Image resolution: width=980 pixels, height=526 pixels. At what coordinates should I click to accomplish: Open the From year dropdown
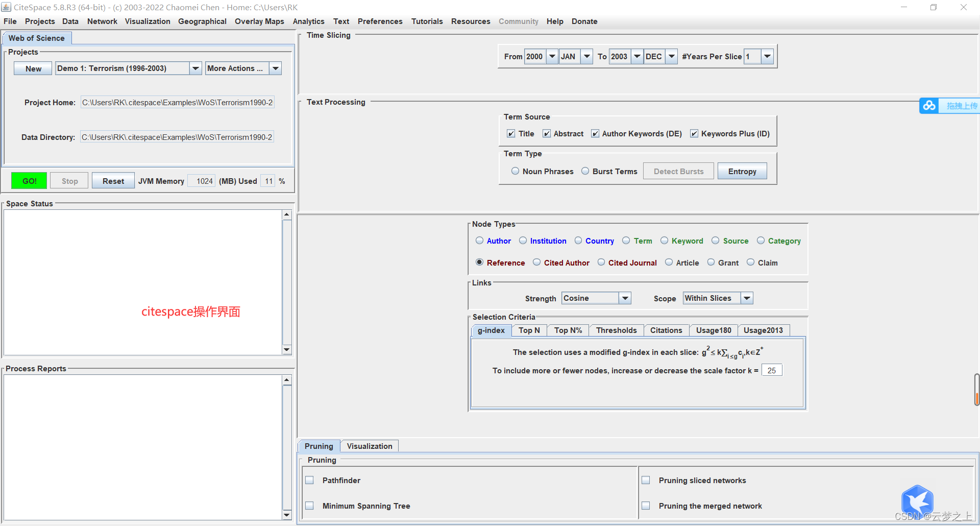point(552,56)
